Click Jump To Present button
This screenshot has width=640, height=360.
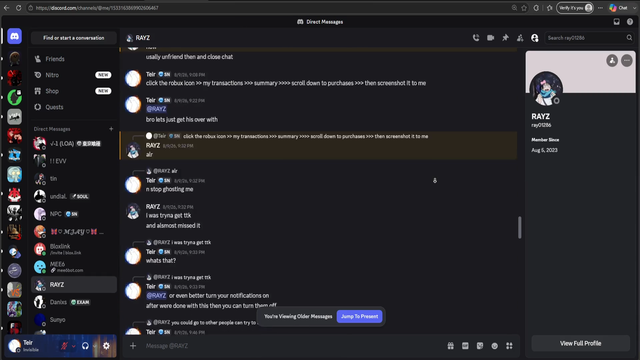(x=359, y=316)
